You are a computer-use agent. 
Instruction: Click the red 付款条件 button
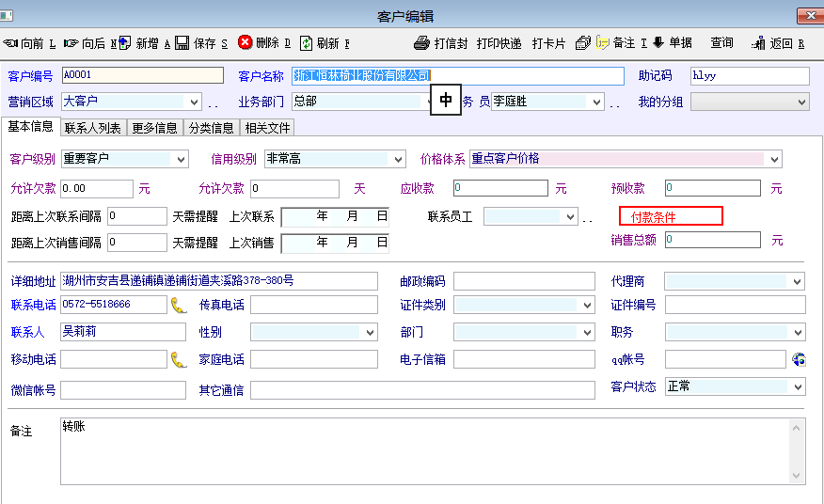(670, 217)
